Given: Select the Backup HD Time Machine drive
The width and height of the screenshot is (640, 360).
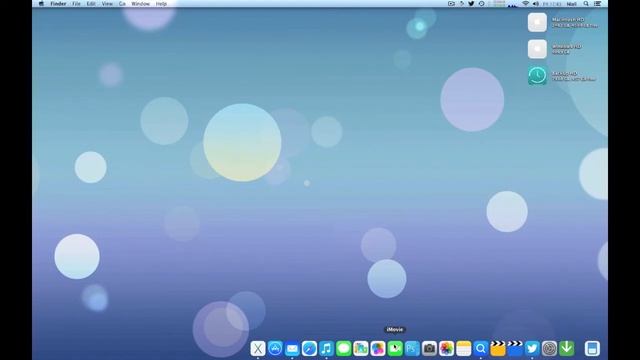Looking at the screenshot, I should (x=537, y=76).
